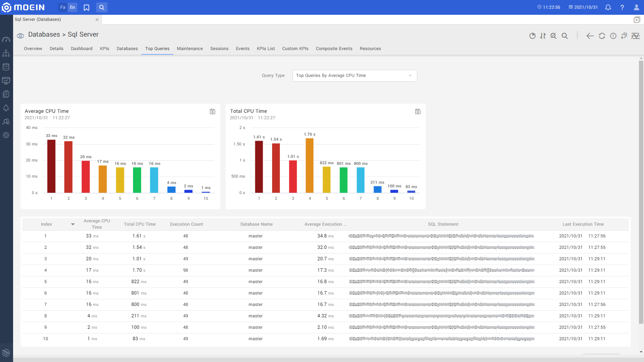Switch language to En

point(72,7)
